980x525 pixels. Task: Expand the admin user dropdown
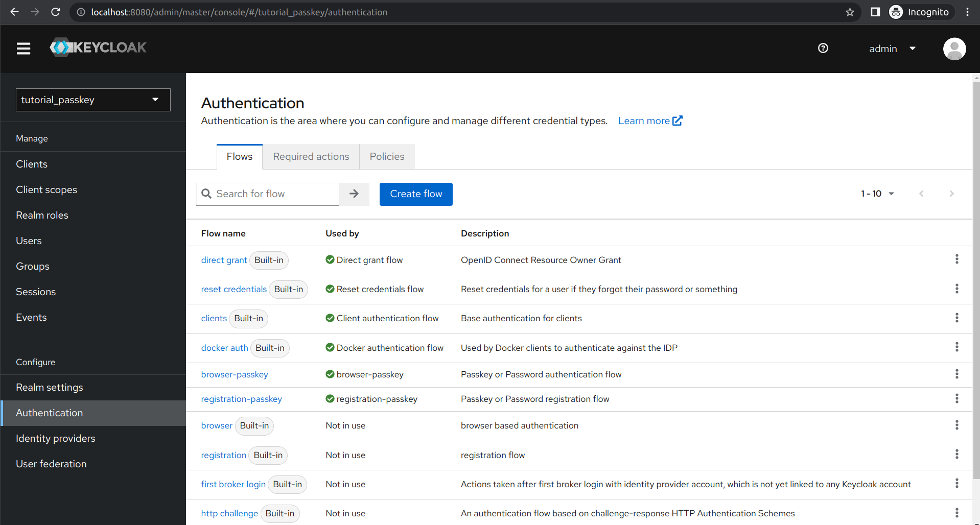tap(892, 49)
